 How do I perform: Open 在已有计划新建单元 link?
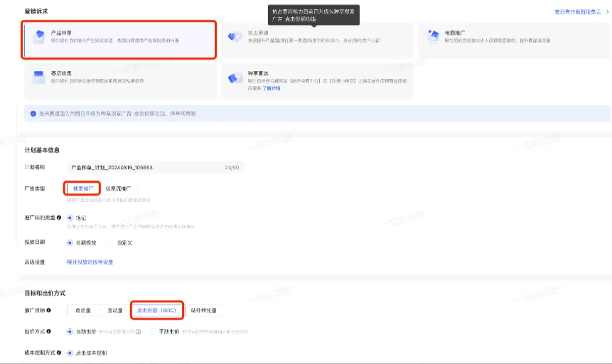(x=578, y=11)
